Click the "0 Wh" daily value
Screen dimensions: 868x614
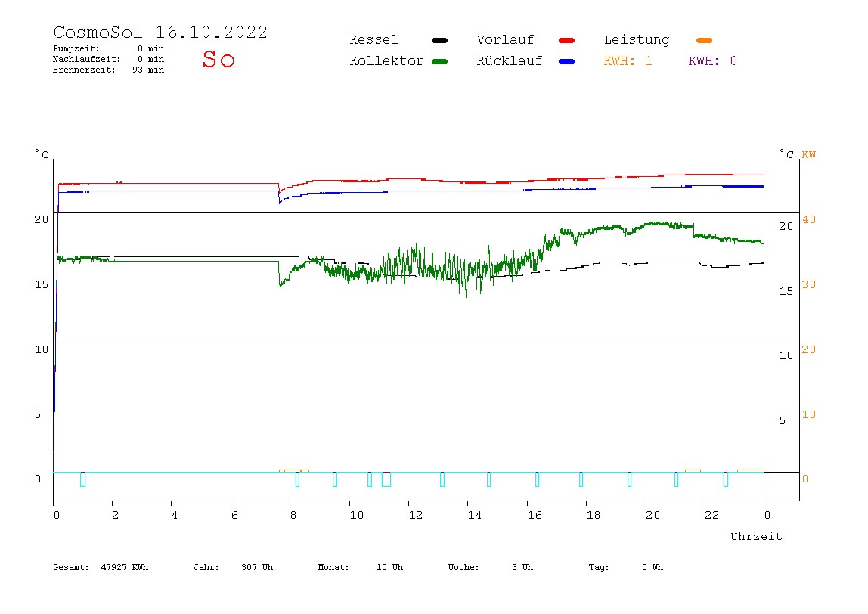coord(652,567)
